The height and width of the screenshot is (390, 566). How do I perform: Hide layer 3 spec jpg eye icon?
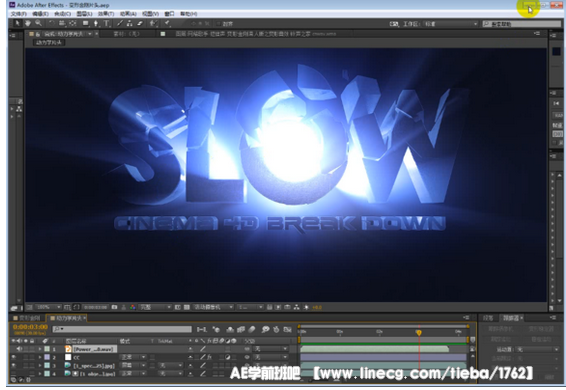[14, 365]
